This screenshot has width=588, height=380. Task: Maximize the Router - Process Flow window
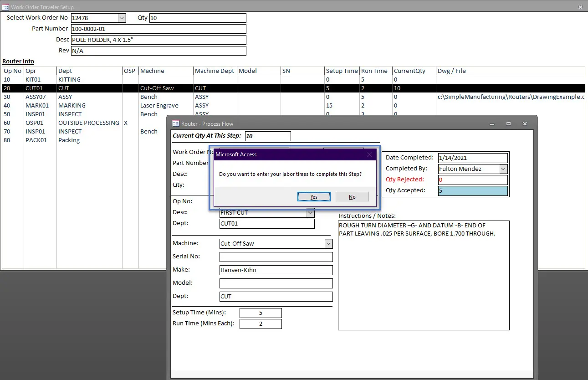click(508, 124)
